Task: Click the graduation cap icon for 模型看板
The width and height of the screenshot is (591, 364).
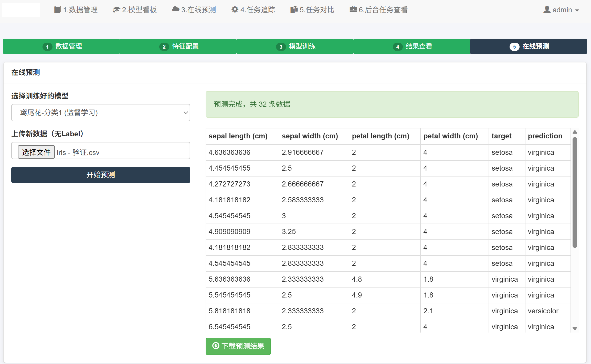Action: [x=117, y=10]
